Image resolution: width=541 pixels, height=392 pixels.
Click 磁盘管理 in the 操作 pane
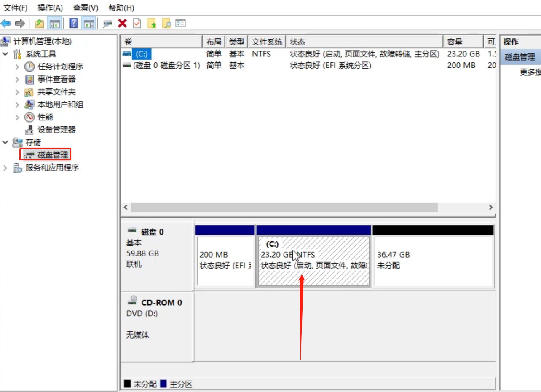pyautogui.click(x=520, y=57)
